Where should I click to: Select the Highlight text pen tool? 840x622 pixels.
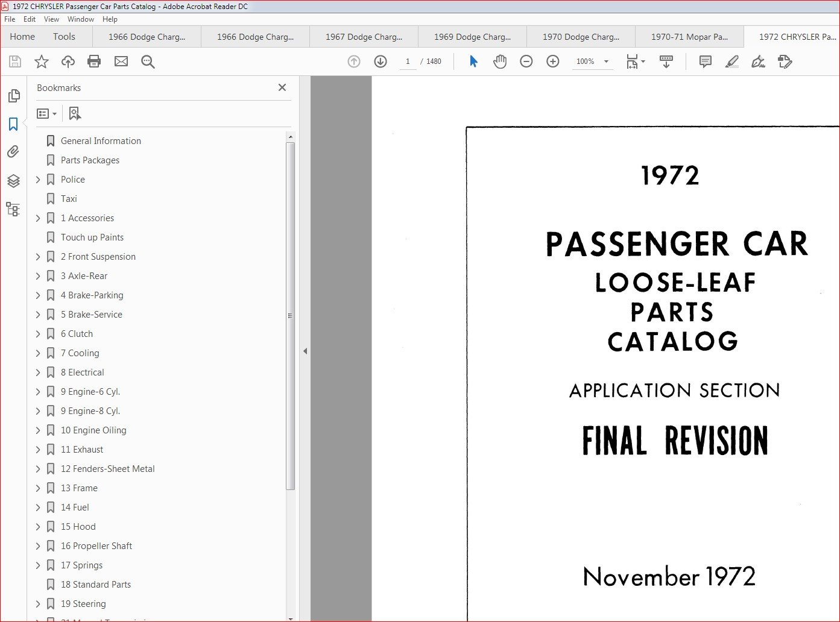pos(732,61)
